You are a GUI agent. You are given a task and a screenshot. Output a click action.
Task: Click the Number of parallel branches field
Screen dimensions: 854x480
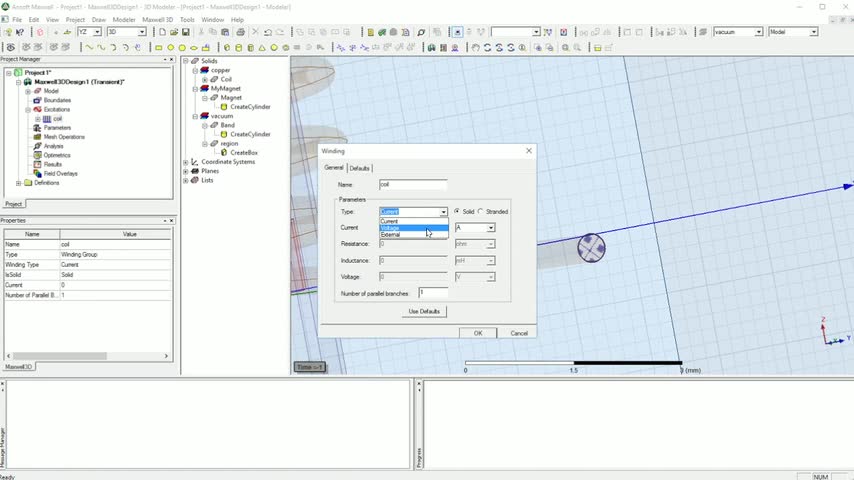tap(433, 292)
